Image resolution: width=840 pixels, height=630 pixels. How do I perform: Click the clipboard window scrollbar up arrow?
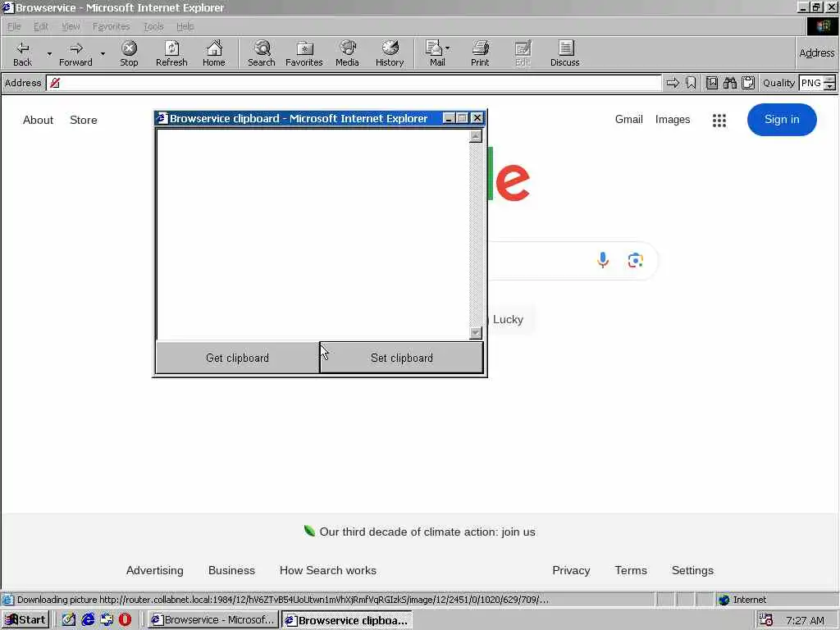click(x=476, y=136)
